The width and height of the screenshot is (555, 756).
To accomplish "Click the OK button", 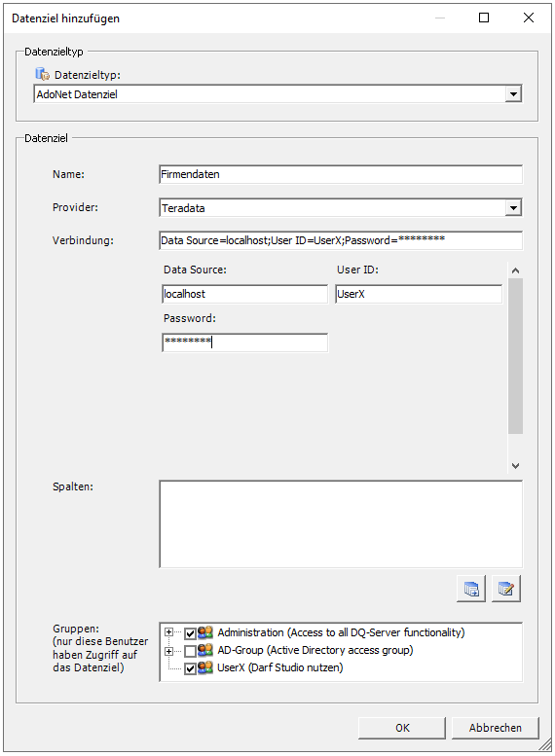I will [x=401, y=728].
